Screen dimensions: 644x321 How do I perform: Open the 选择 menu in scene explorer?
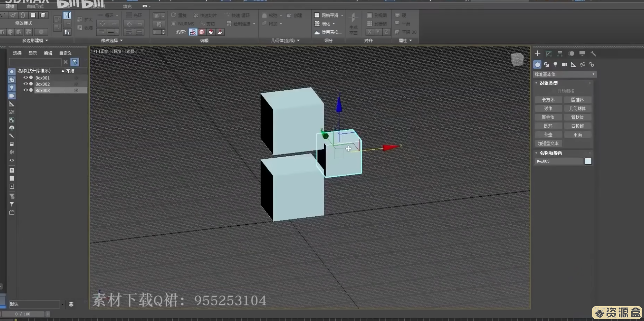coord(17,53)
